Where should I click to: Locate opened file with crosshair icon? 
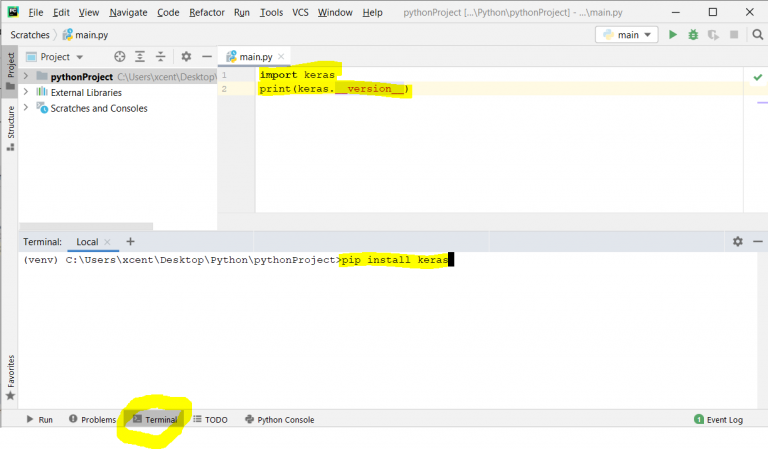(120, 57)
